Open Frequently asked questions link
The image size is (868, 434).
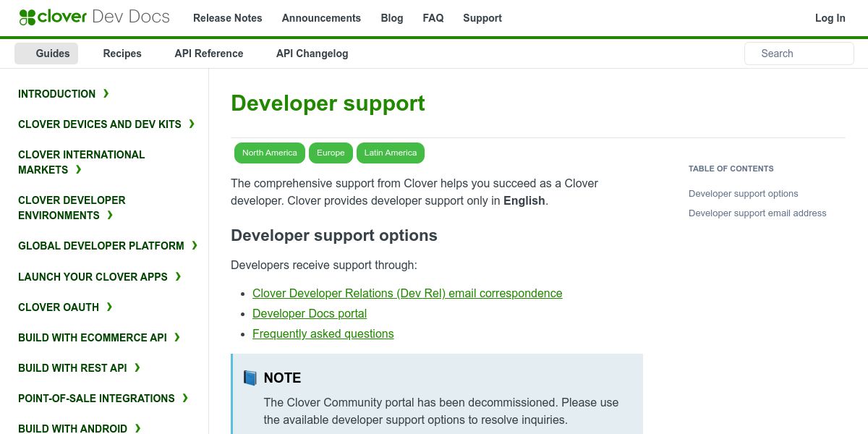323,333
